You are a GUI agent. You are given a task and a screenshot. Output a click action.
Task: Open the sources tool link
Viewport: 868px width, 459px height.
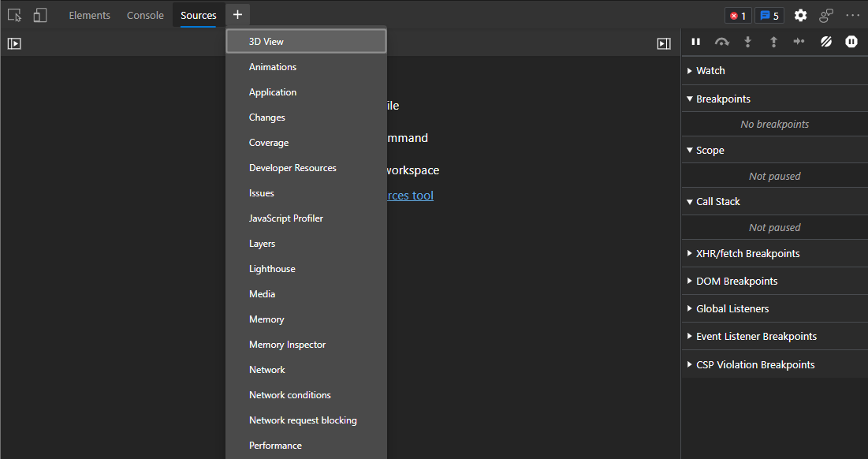pyautogui.click(x=410, y=195)
